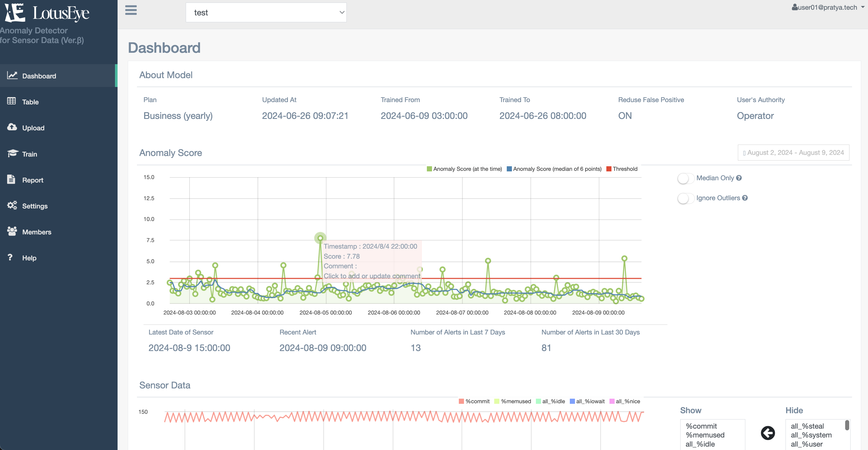Click the Upload cloud icon
This screenshot has height=450, width=868.
coord(12,127)
